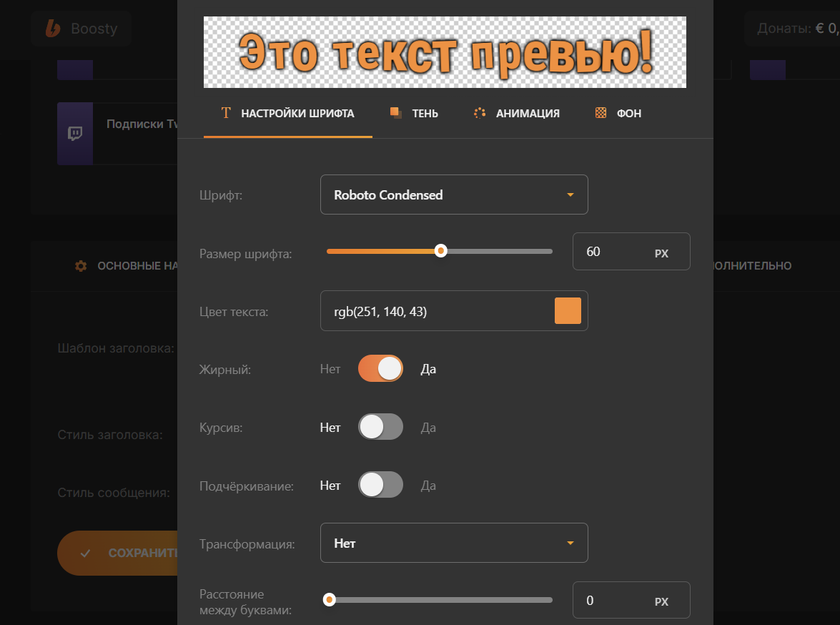Toggle the Жирный bold switch off
The height and width of the screenshot is (625, 840).
(x=380, y=368)
